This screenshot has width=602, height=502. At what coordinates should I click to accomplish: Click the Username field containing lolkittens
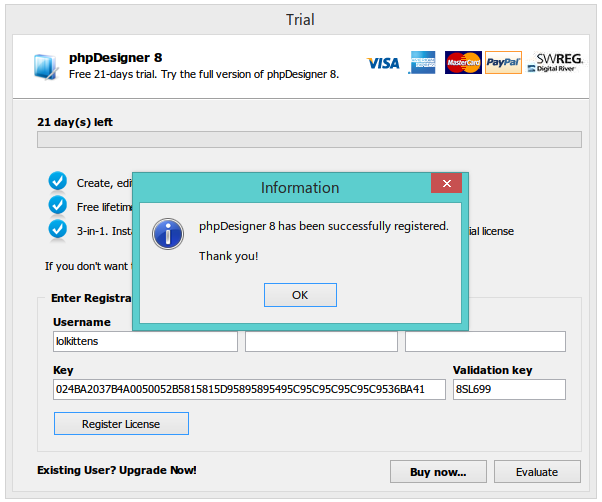[145, 341]
